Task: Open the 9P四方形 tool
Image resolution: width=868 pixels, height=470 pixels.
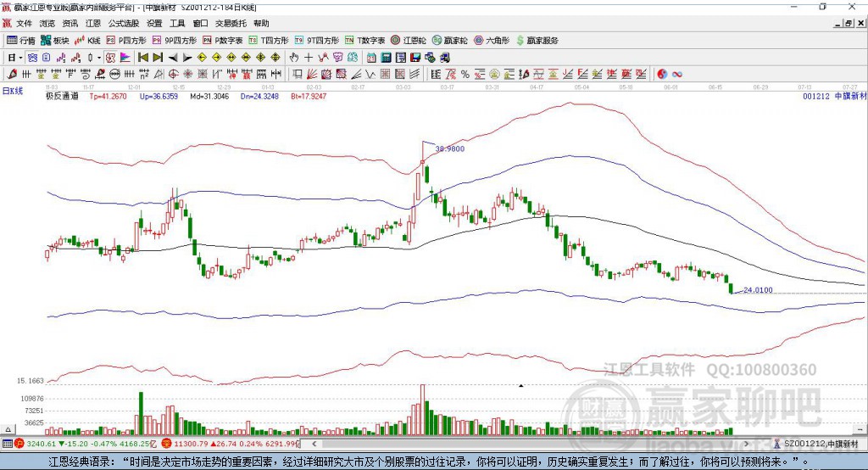Action: [x=175, y=41]
